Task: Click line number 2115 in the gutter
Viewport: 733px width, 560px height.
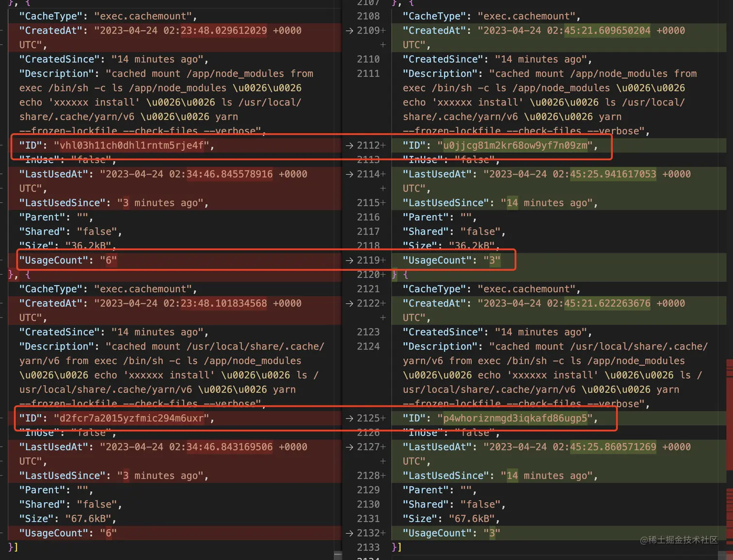Action: pos(368,203)
